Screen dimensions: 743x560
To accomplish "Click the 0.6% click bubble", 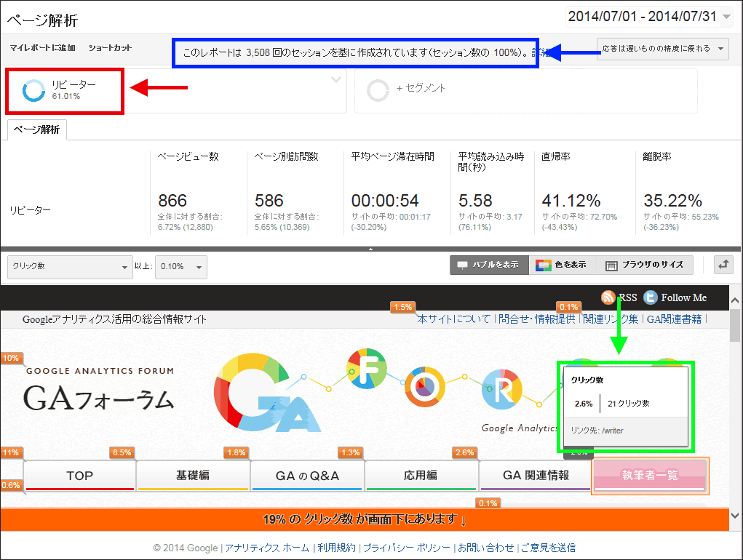I will click(12, 485).
